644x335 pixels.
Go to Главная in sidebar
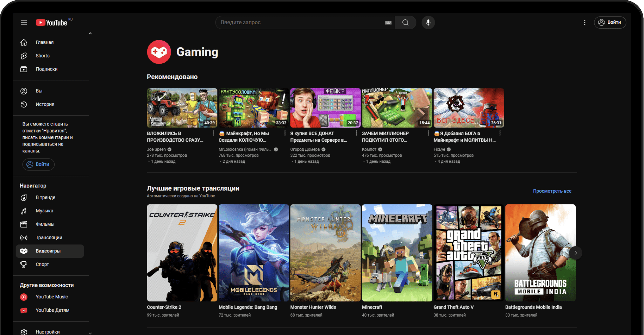[x=50, y=42]
